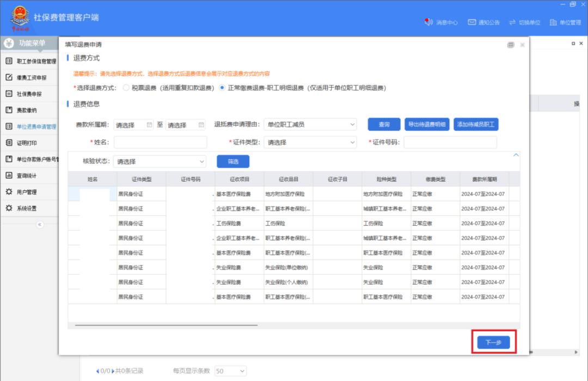Expand the 证件类型 dropdown
Image resolution: width=588 pixels, height=381 pixels.
pyautogui.click(x=310, y=143)
